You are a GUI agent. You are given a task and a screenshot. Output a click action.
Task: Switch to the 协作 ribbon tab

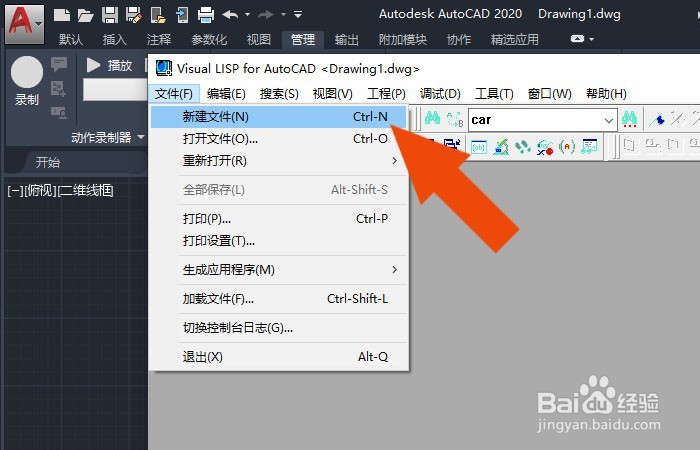point(459,40)
